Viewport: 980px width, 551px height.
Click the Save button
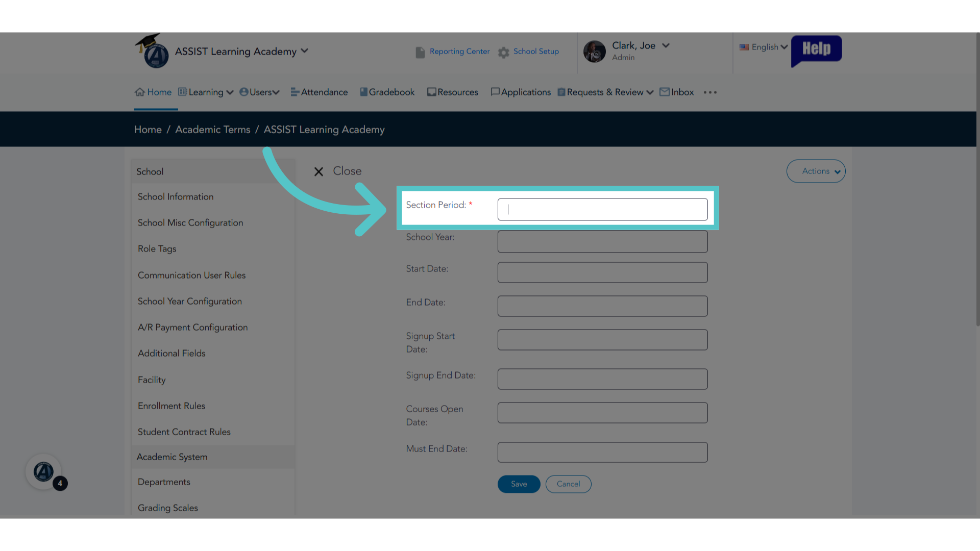519,484
